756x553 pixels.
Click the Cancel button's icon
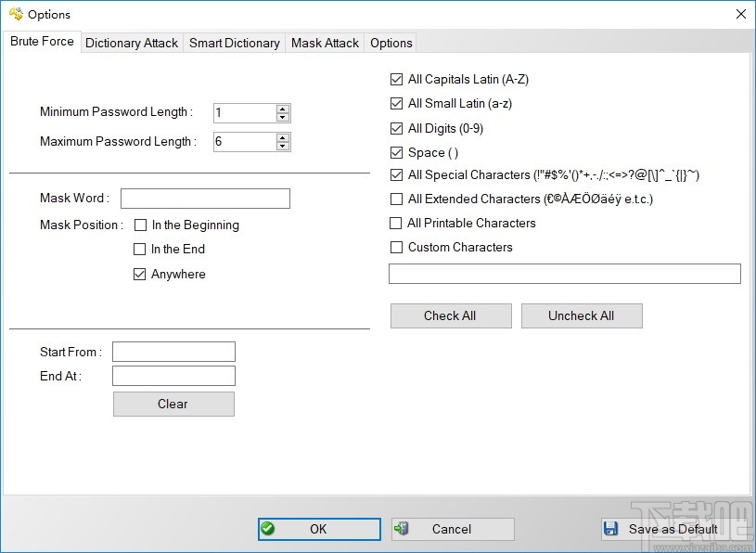pyautogui.click(x=402, y=529)
